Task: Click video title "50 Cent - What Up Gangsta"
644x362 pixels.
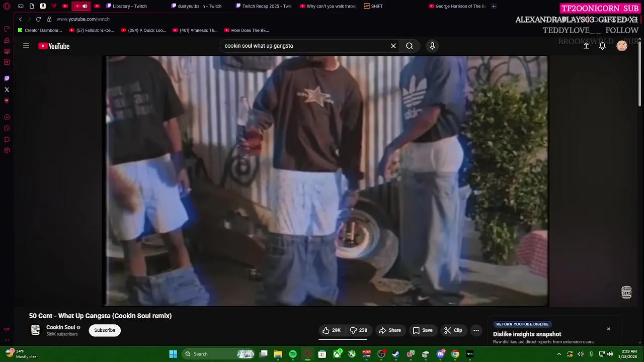Action: point(100,316)
